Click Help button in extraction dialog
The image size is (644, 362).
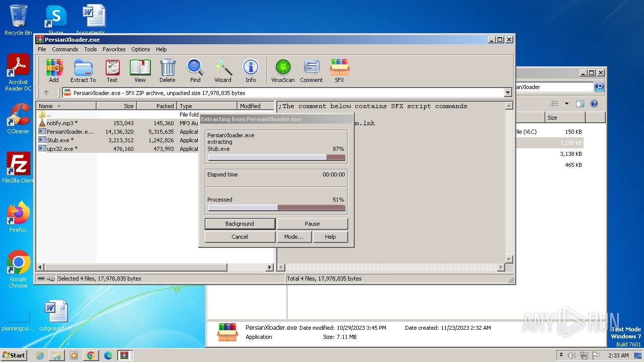[331, 237]
